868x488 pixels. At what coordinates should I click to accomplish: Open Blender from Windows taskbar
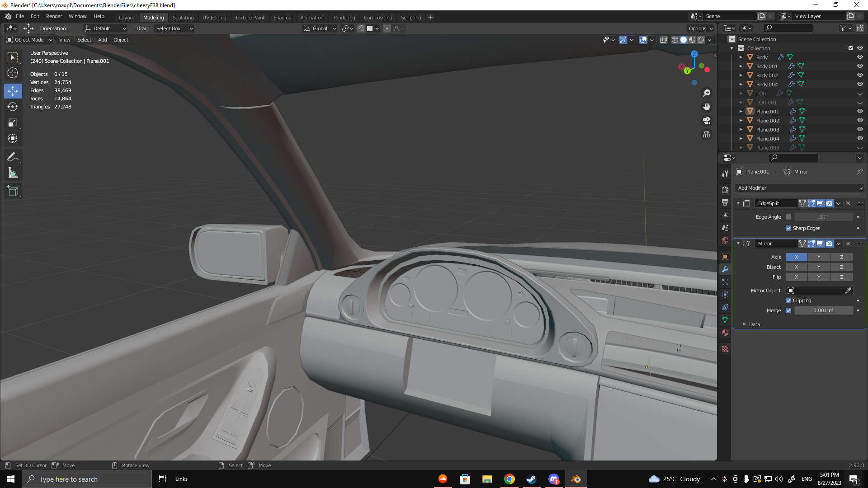pyautogui.click(x=576, y=479)
